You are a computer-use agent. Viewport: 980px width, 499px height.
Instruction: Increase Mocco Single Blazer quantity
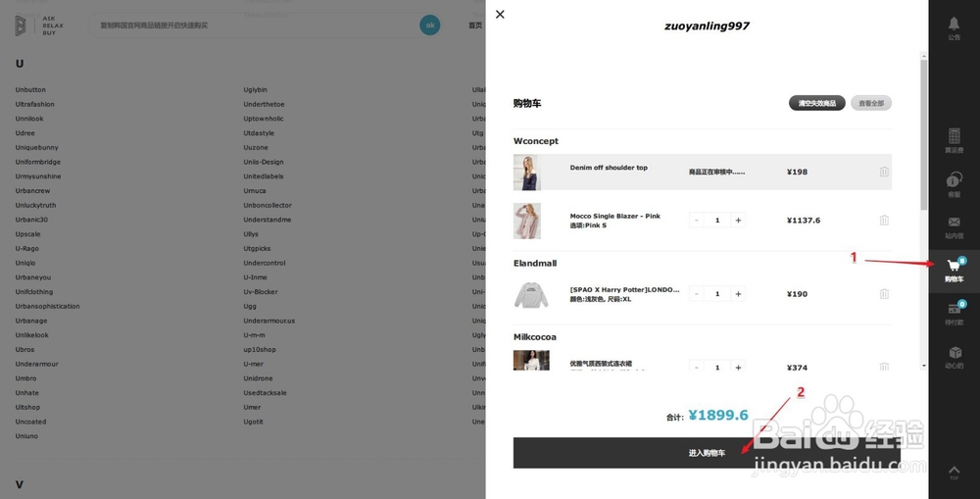[738, 221]
